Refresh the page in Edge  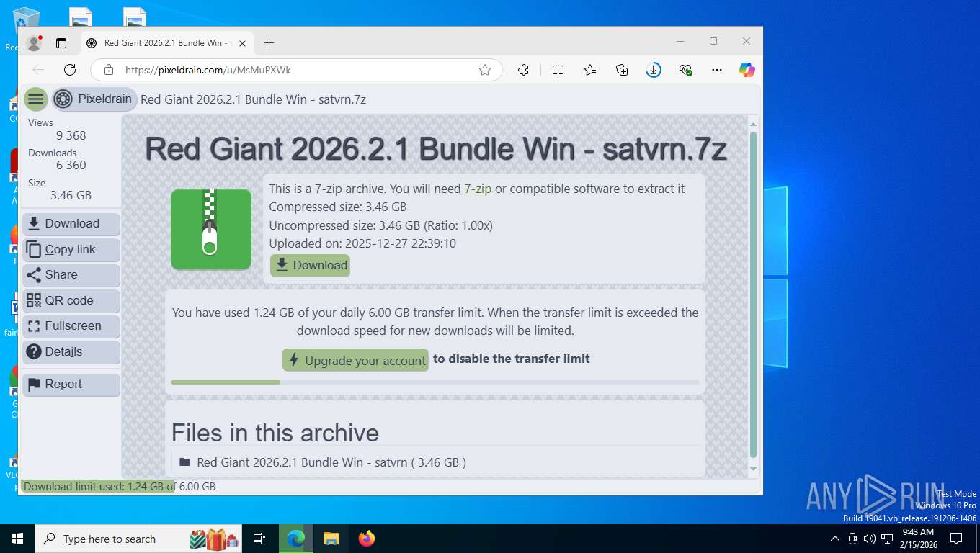click(70, 70)
